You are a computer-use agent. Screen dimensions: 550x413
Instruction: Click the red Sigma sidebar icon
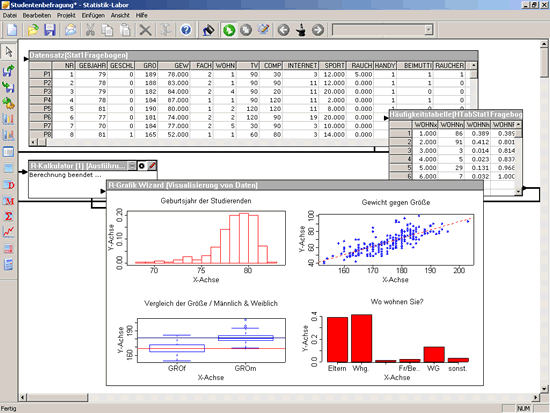coord(8,216)
